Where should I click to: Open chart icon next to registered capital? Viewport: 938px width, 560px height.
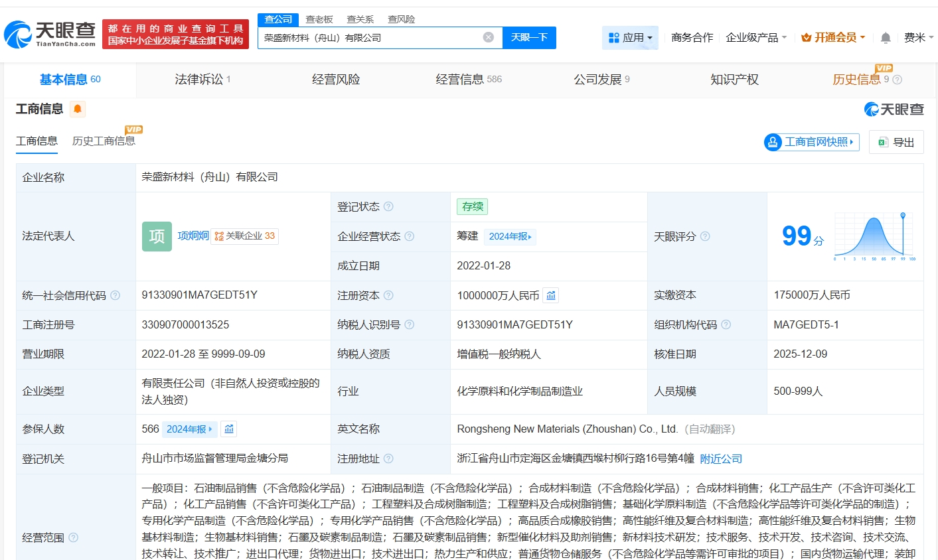[x=551, y=295]
